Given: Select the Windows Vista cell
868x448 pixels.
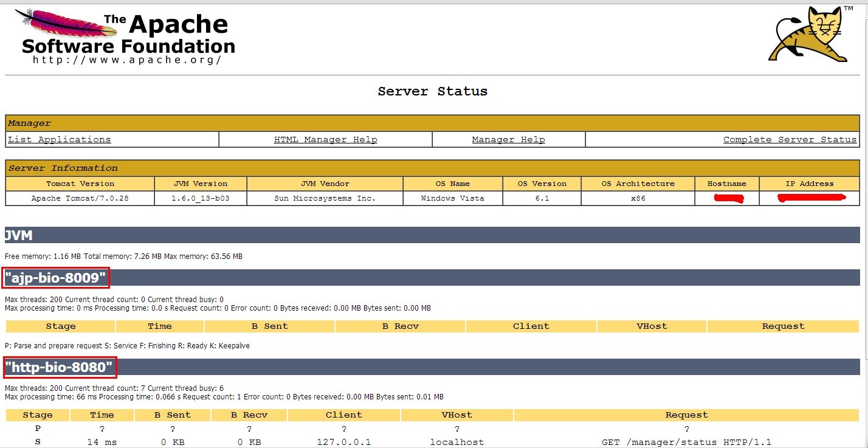Looking at the screenshot, I should point(453,198).
